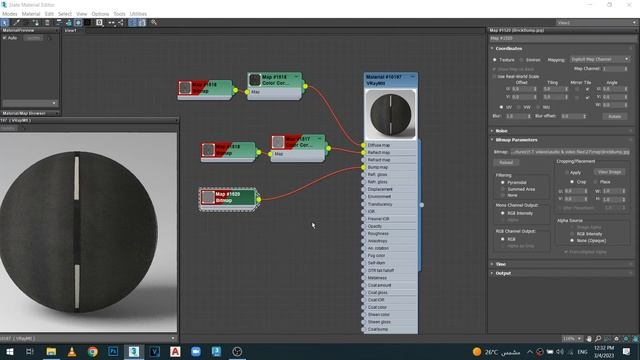The image size is (640, 360).
Task: Open OBS Studio from the taskbar
Action: pyautogui.click(x=237, y=352)
